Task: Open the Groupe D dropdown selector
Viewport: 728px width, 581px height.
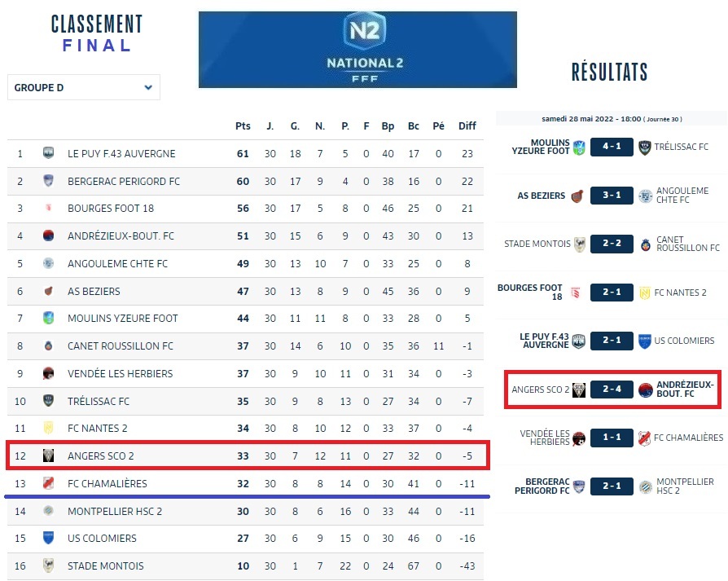Action: pos(83,88)
